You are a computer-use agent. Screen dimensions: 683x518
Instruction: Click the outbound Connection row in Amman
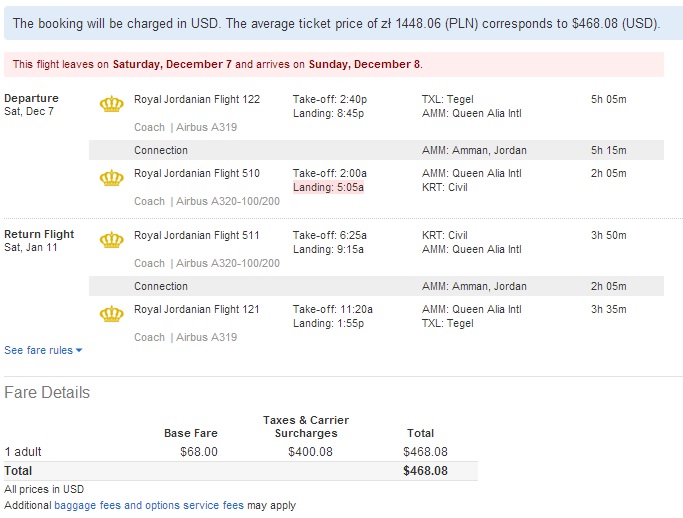click(x=376, y=150)
